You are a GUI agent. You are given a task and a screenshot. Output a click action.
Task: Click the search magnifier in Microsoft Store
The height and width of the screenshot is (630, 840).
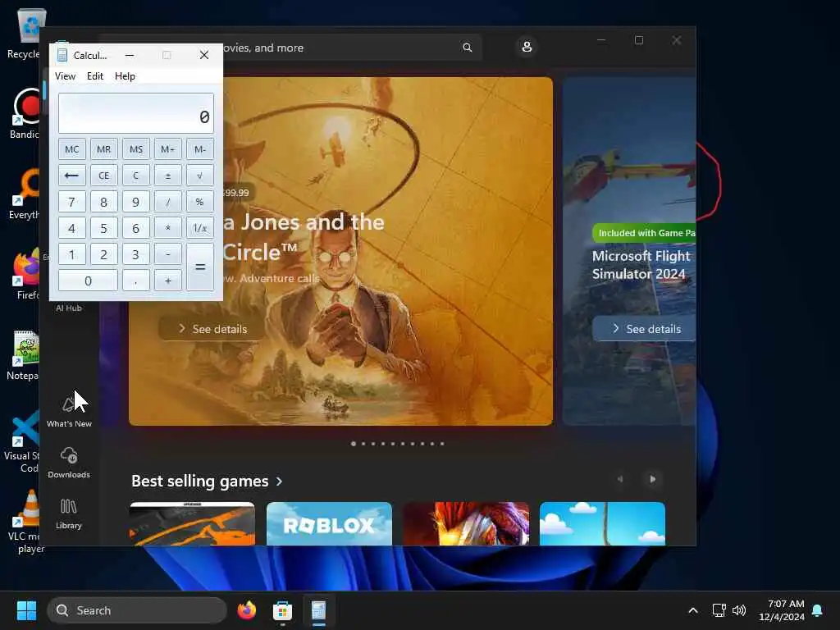[x=467, y=48]
